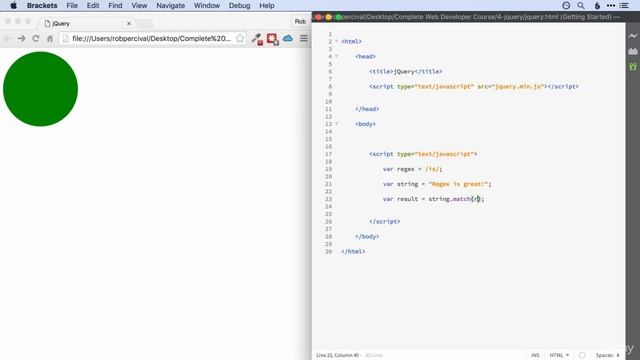Viewport: 640px width, 360px height.
Task: Open the HTML language dropdown
Action: point(559,356)
